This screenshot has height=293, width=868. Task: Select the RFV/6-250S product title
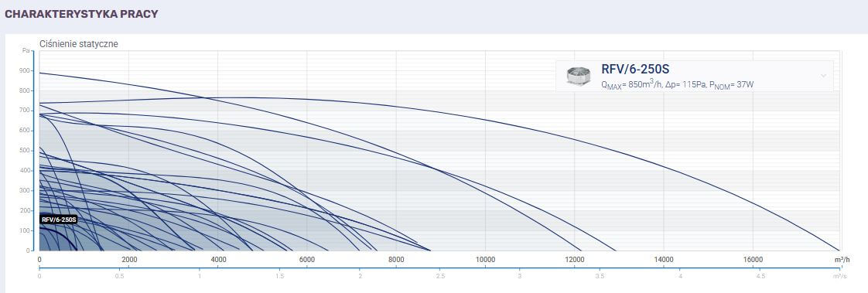[x=635, y=69]
